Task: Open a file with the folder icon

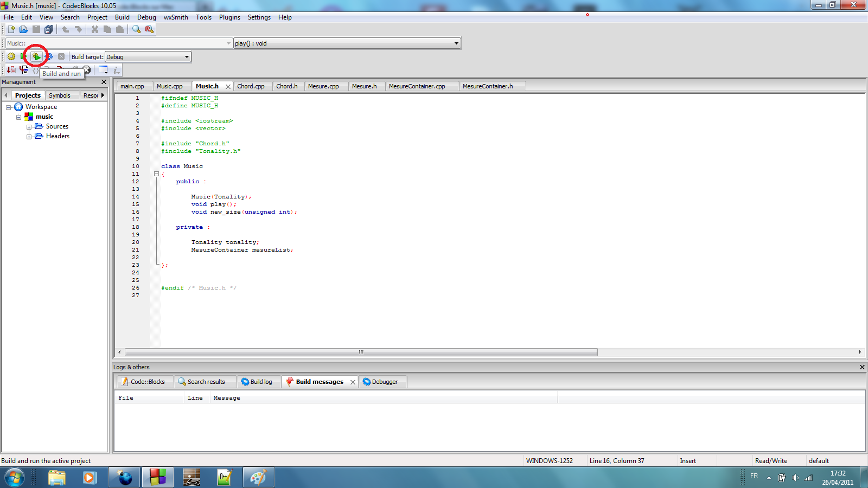Action: tap(23, 29)
